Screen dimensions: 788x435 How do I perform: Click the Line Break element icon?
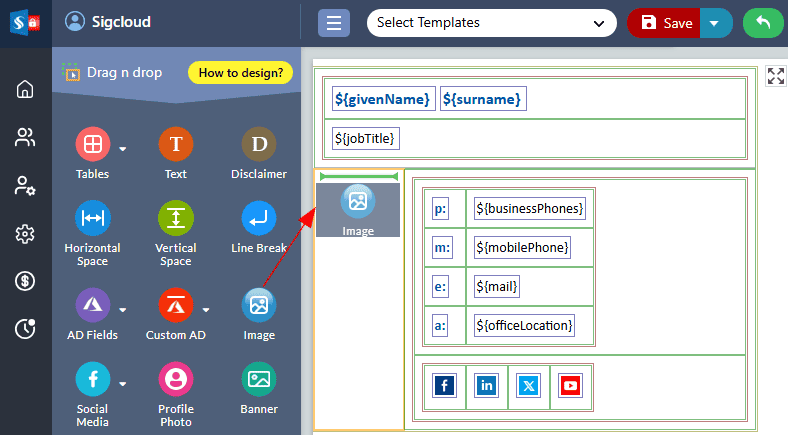click(x=259, y=219)
